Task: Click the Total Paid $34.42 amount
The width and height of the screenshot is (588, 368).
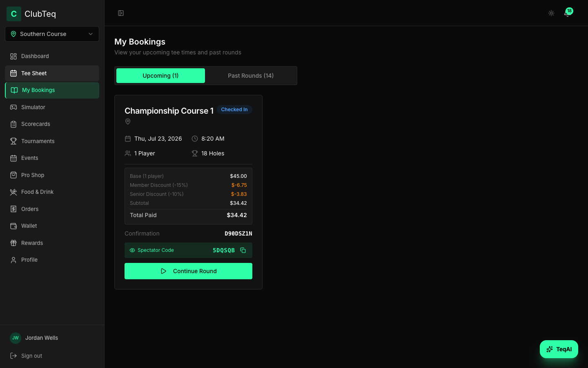Action: pyautogui.click(x=237, y=215)
